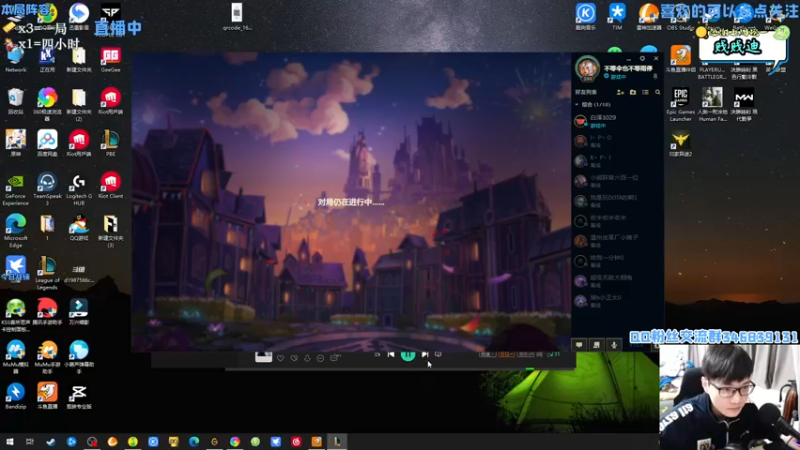Open friends list search magnifier
The image size is (800, 450).
658,92
